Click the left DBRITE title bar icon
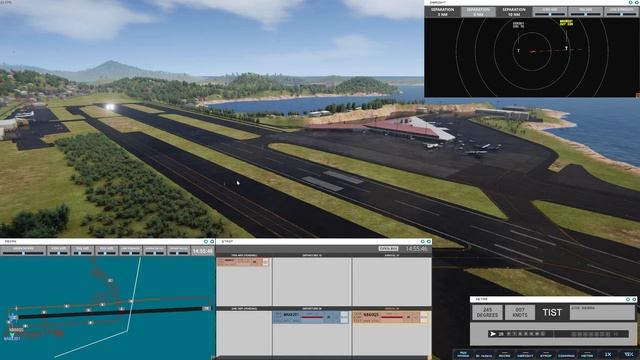Viewport: 640px width, 360px height. pos(631,2)
